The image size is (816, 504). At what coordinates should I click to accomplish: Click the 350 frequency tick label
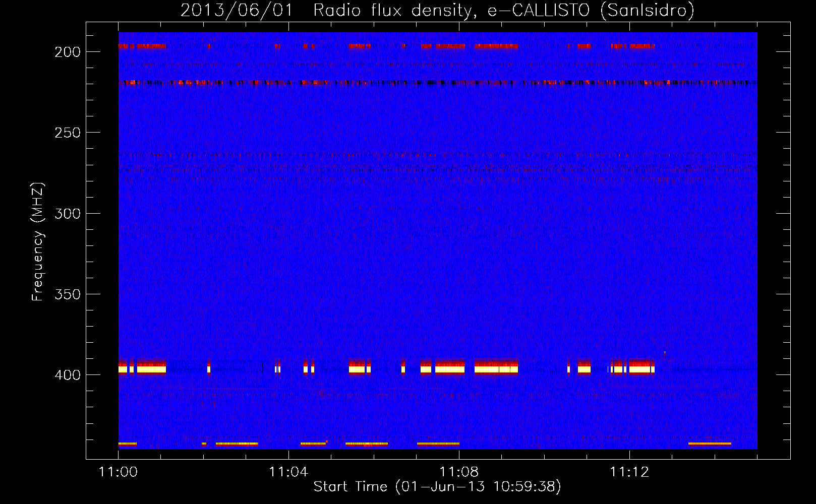point(68,294)
